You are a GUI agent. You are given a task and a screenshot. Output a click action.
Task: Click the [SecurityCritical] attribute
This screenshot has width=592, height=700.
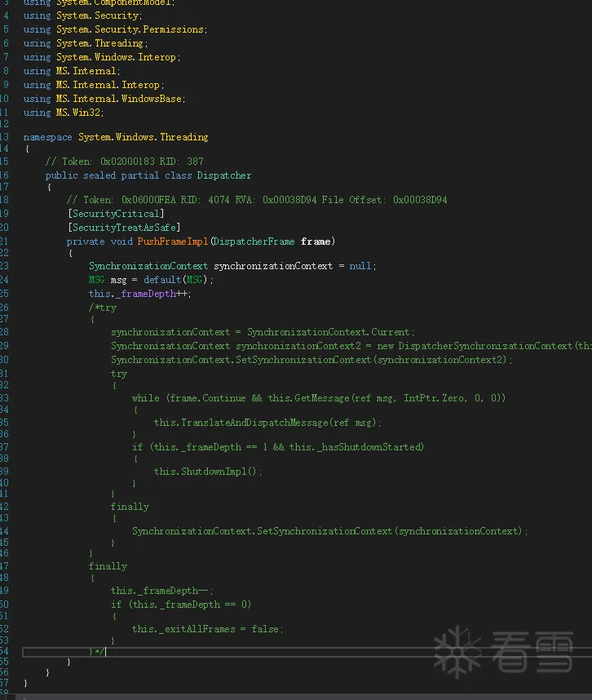point(116,214)
